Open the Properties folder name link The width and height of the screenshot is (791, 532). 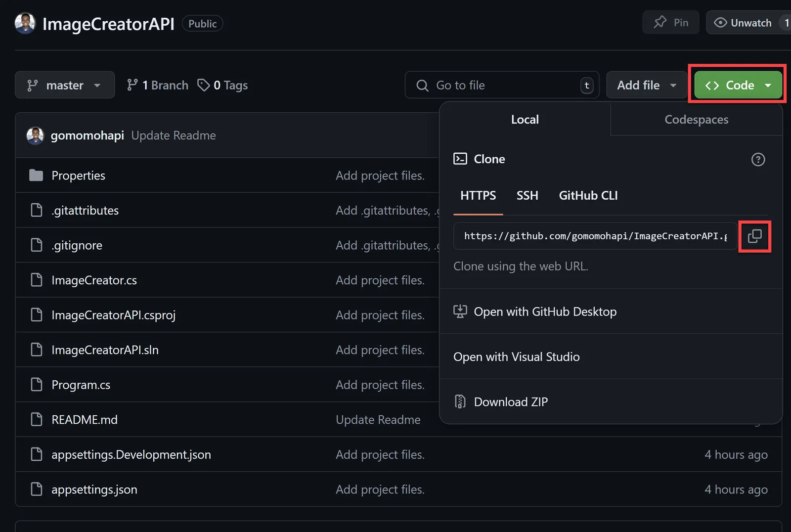pos(79,176)
